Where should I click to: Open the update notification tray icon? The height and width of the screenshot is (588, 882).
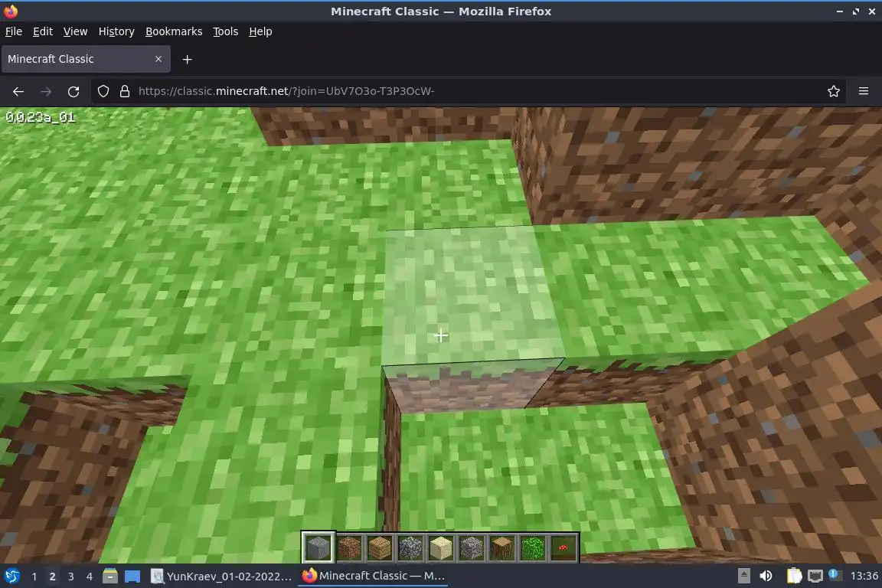point(835,575)
